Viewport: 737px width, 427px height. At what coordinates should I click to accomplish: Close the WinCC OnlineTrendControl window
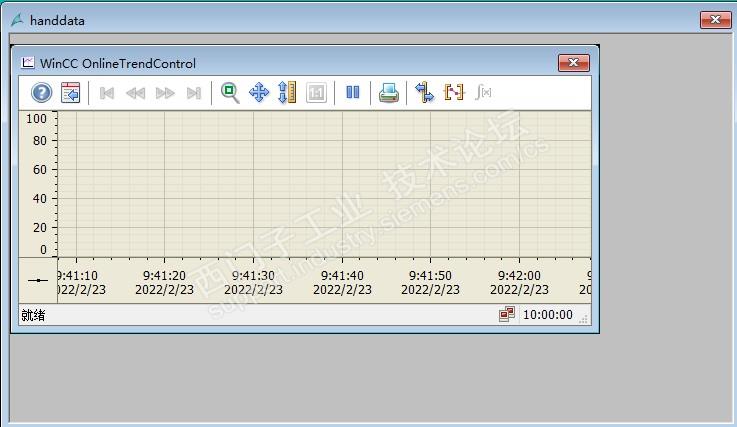tap(573, 63)
